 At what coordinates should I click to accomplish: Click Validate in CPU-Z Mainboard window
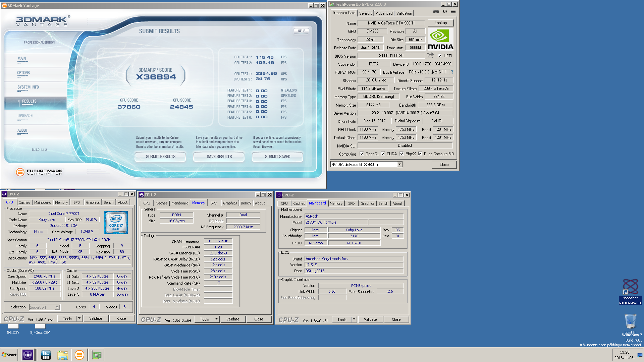click(370, 319)
